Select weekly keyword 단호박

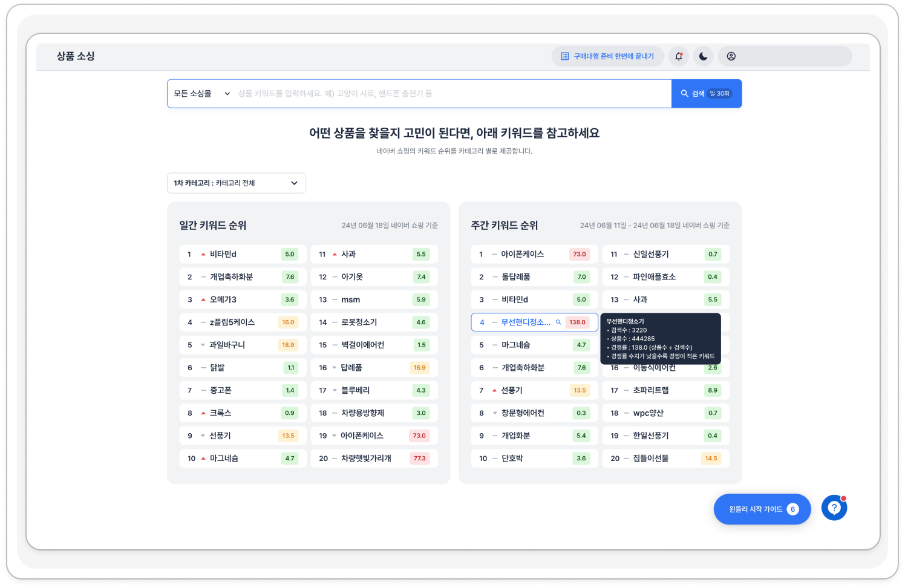535,459
